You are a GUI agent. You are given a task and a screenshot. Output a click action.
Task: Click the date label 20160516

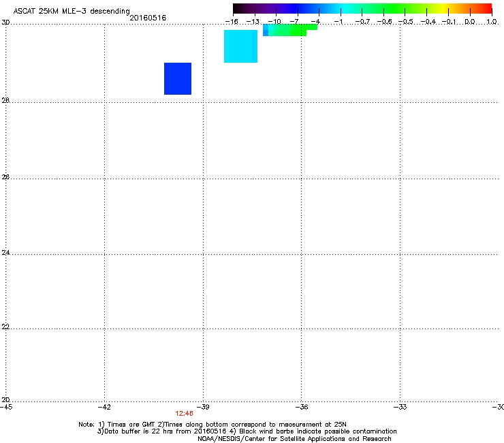[x=148, y=18]
